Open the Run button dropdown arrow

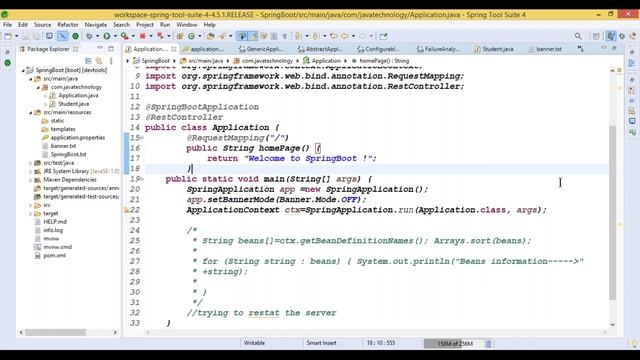pos(115,36)
